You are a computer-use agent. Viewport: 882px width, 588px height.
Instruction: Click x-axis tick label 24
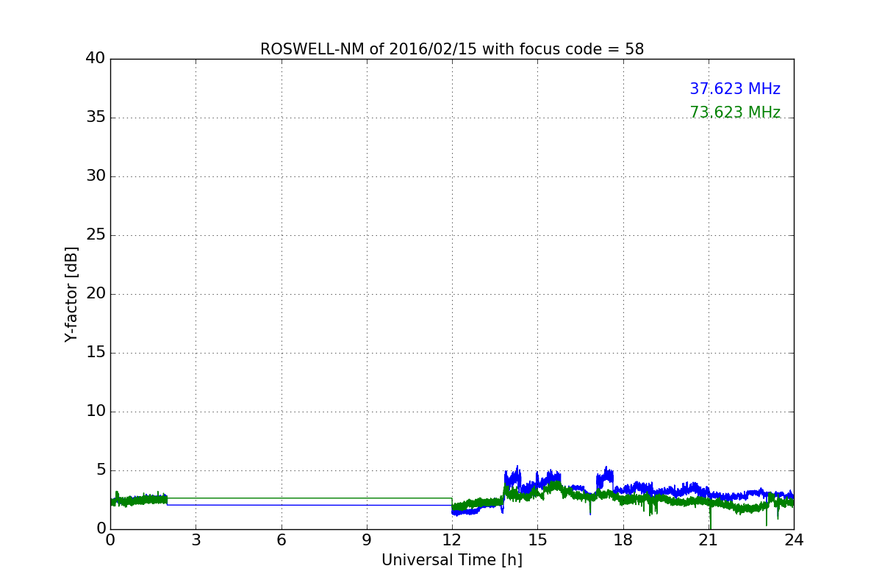click(x=794, y=539)
